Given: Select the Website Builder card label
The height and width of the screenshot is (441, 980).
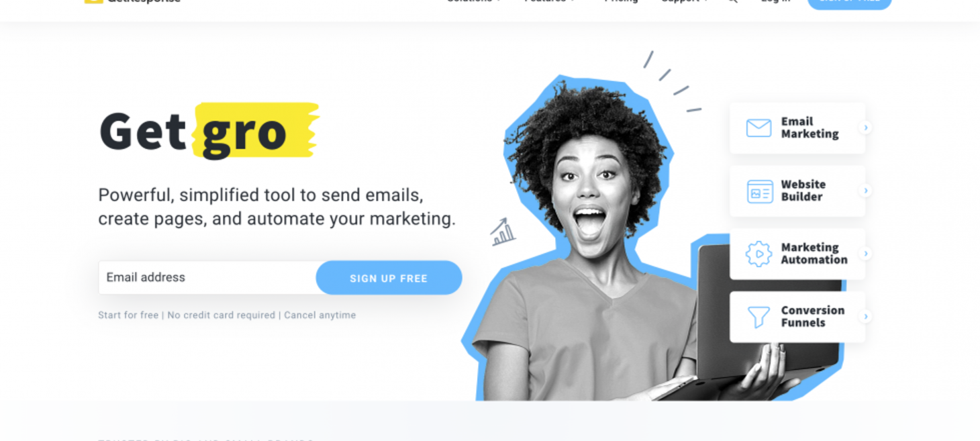Looking at the screenshot, I should click(803, 191).
